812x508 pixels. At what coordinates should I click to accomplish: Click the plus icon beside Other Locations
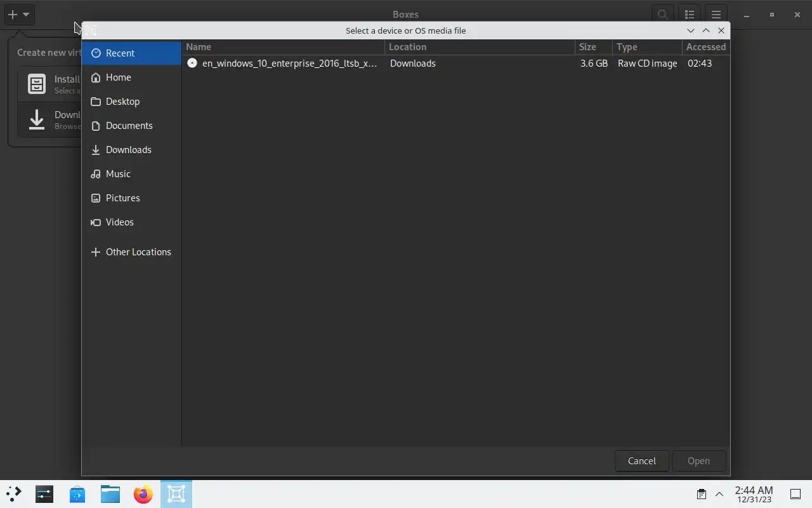point(96,252)
